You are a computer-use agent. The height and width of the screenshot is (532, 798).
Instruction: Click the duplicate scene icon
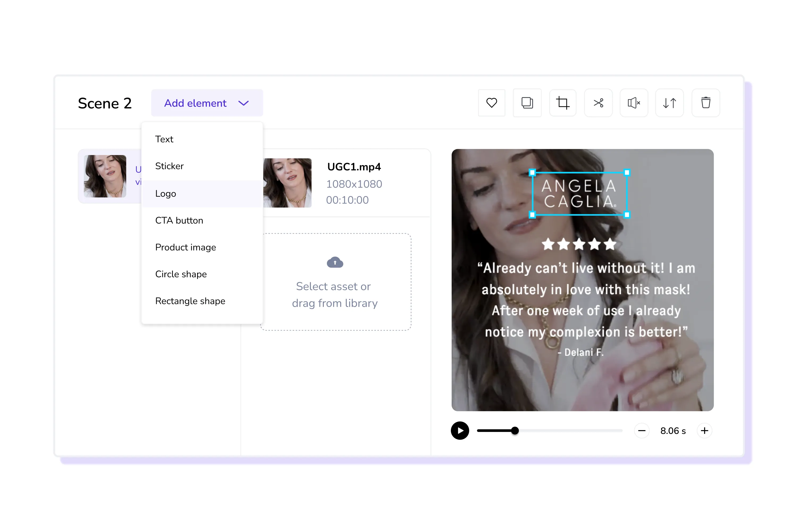527,103
